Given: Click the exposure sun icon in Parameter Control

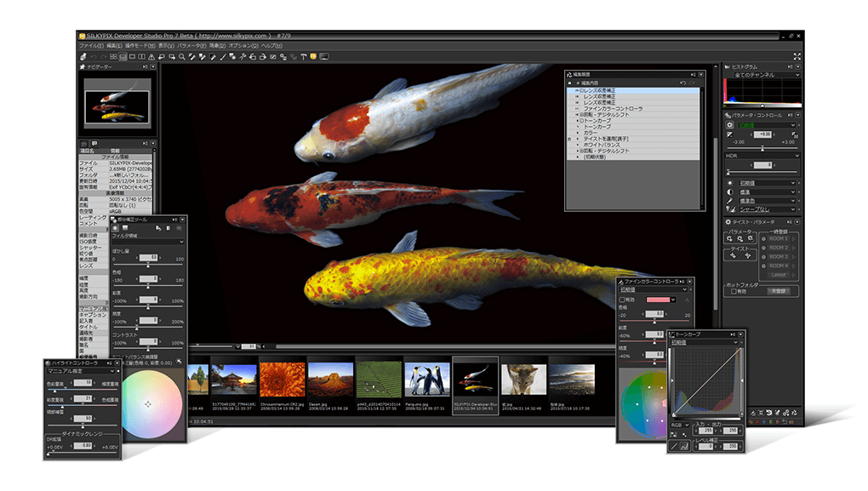Looking at the screenshot, I should (730, 183).
